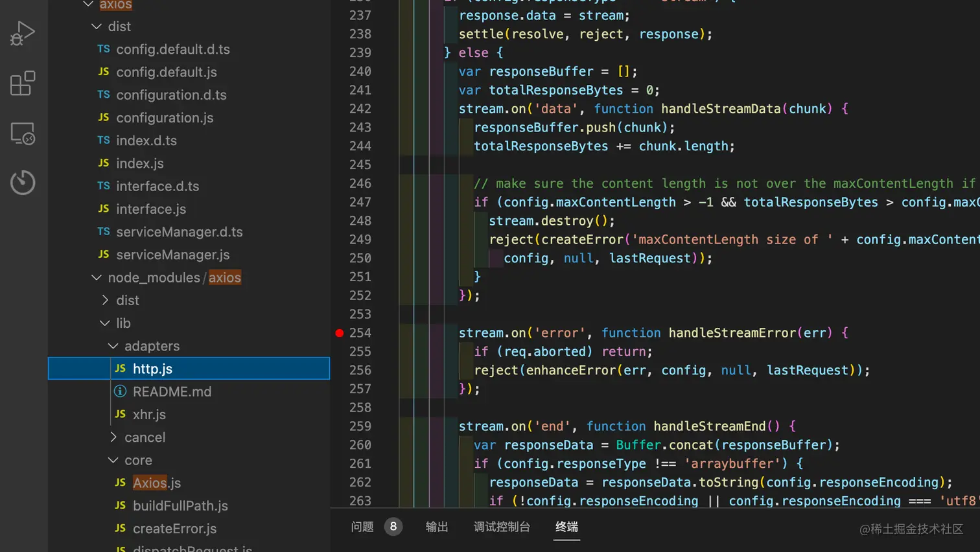Open serviceManager.js file
Viewport: 980px width, 552px height.
click(173, 255)
